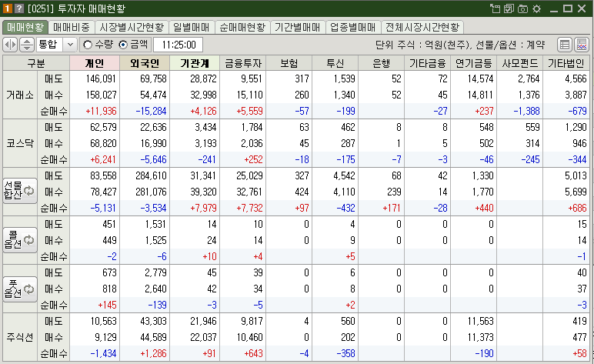Click 거래소 금융투자 net value +5,559
Image resolution: width=594 pixels, height=364 pixels.
pos(249,111)
